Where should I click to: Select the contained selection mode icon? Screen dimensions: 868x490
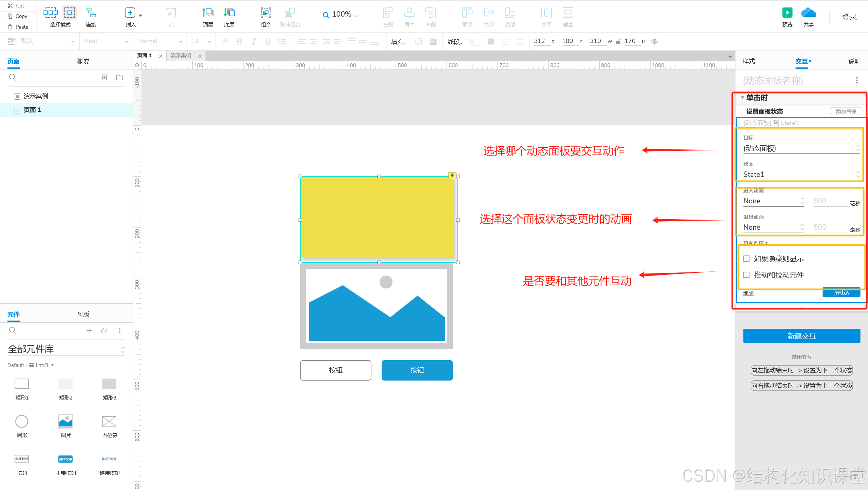[x=70, y=13]
